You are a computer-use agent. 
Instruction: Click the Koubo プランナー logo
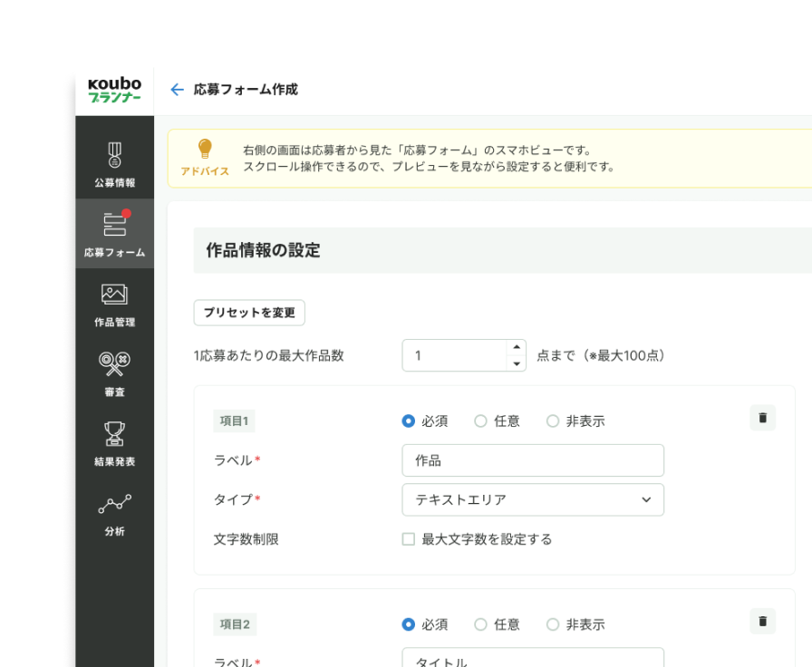116,88
